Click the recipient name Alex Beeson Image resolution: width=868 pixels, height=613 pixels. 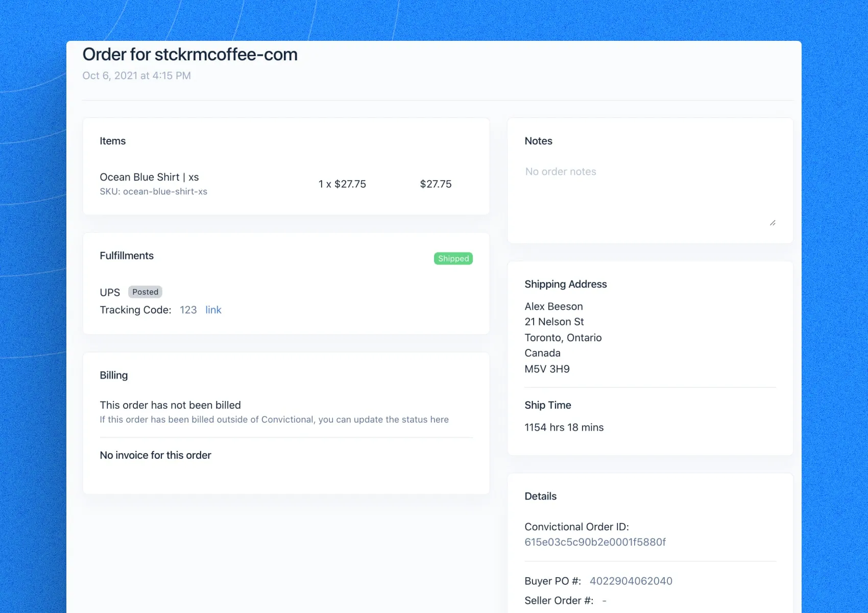[553, 306]
